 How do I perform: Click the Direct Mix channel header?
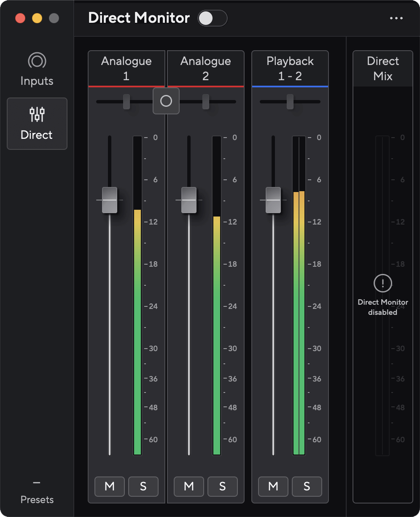click(x=383, y=68)
